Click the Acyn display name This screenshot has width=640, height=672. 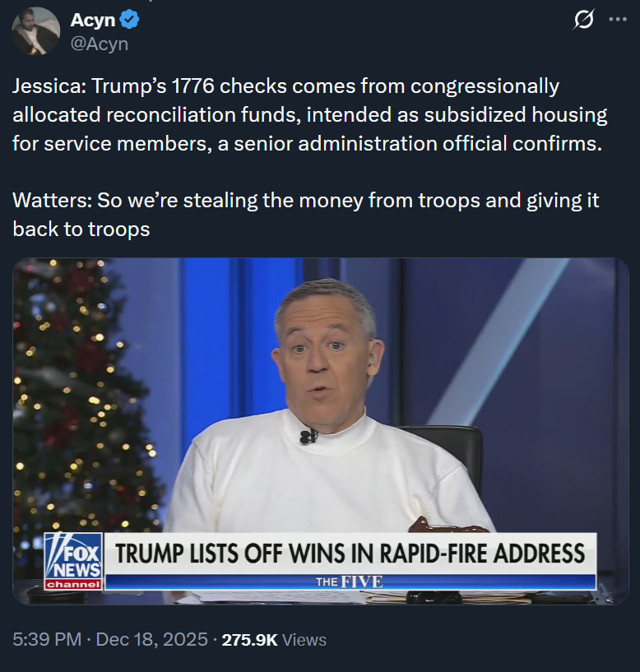pos(93,20)
